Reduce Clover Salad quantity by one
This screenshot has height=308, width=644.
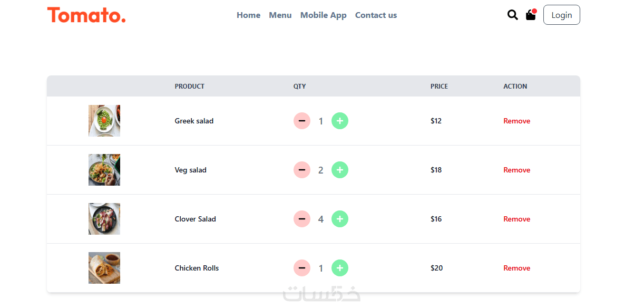click(x=302, y=219)
